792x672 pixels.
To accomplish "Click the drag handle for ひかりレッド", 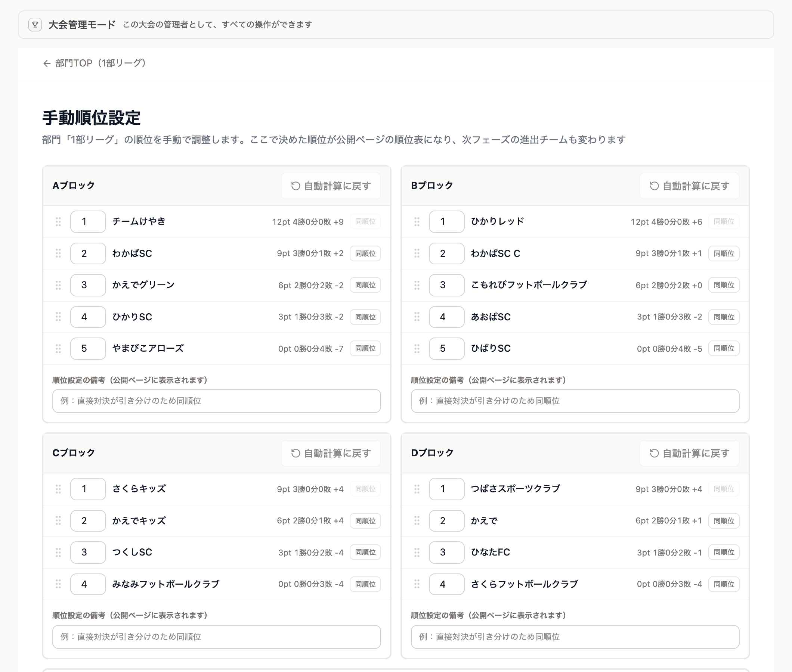I will [x=417, y=222].
